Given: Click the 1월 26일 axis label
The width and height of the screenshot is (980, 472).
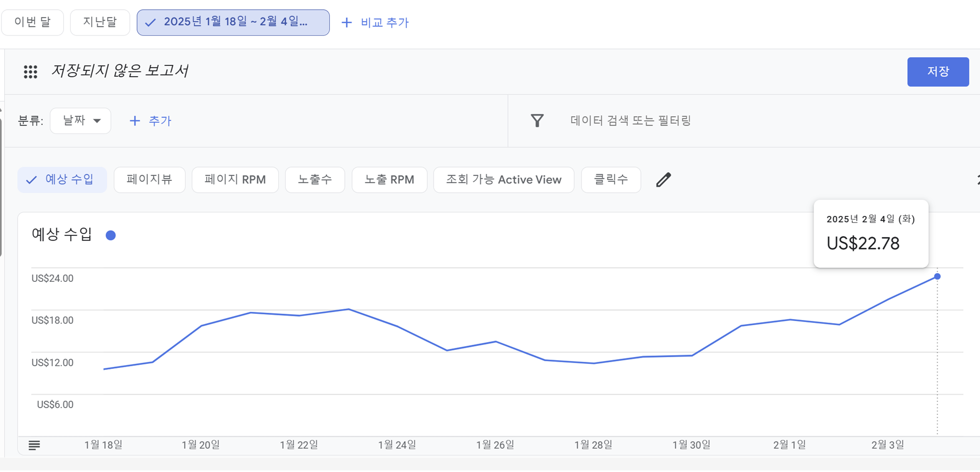Looking at the screenshot, I should point(495,445).
